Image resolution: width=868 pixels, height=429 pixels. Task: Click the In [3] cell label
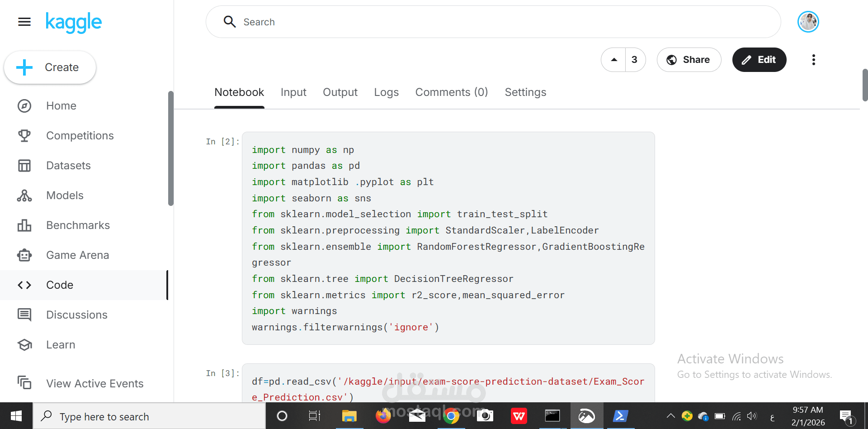pos(222,373)
